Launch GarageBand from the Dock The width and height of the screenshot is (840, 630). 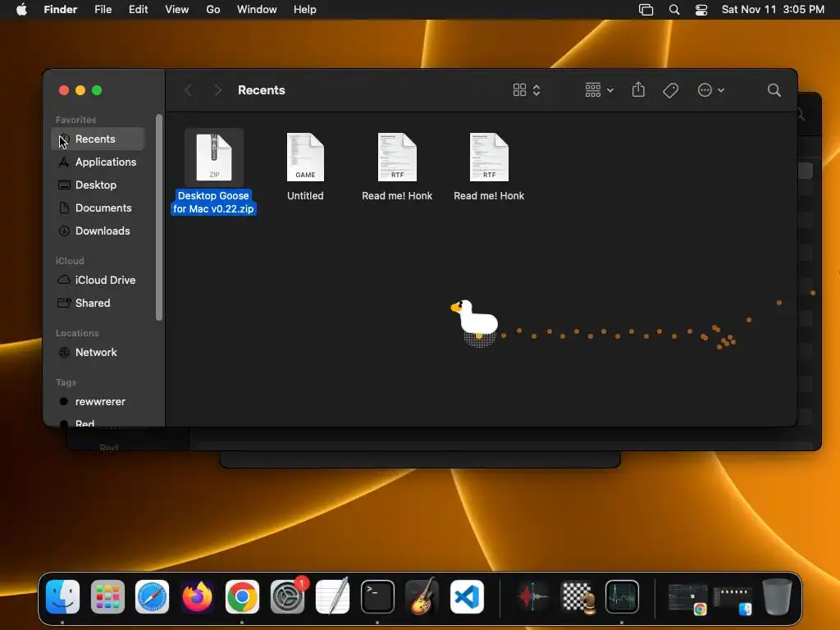click(422, 596)
